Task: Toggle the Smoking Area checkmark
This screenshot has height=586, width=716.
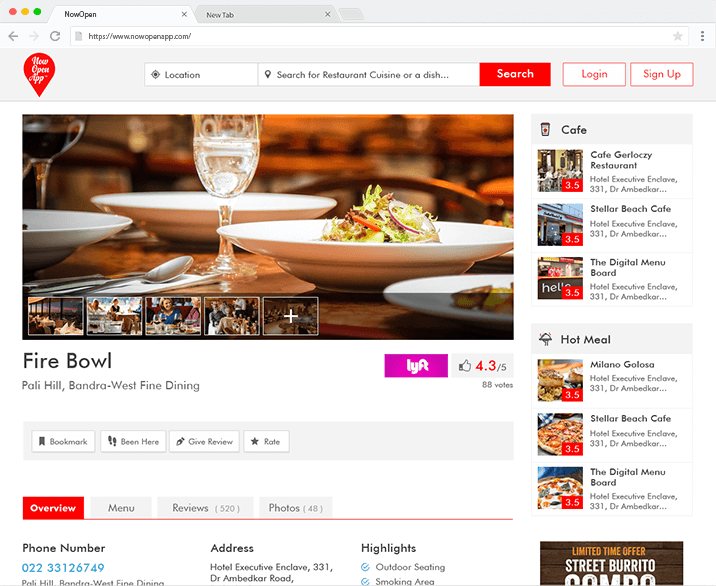Action: [366, 581]
